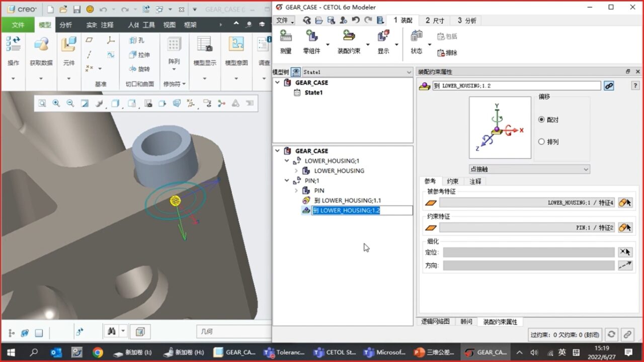Click the pick button for 约束特征 field

tap(625, 228)
